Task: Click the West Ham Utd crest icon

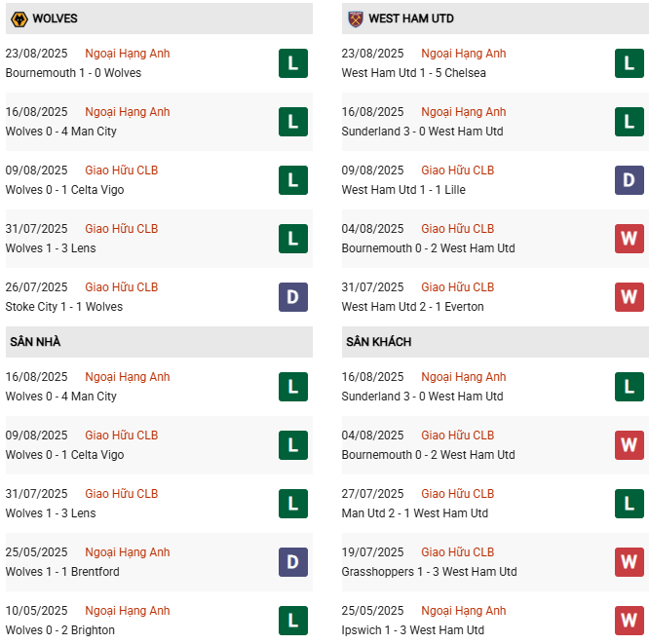Action: tap(354, 19)
